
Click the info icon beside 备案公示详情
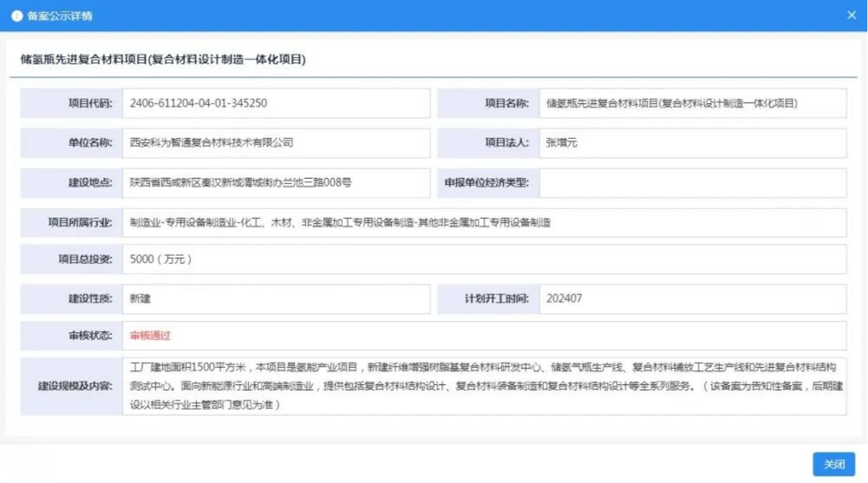pyautogui.click(x=17, y=16)
